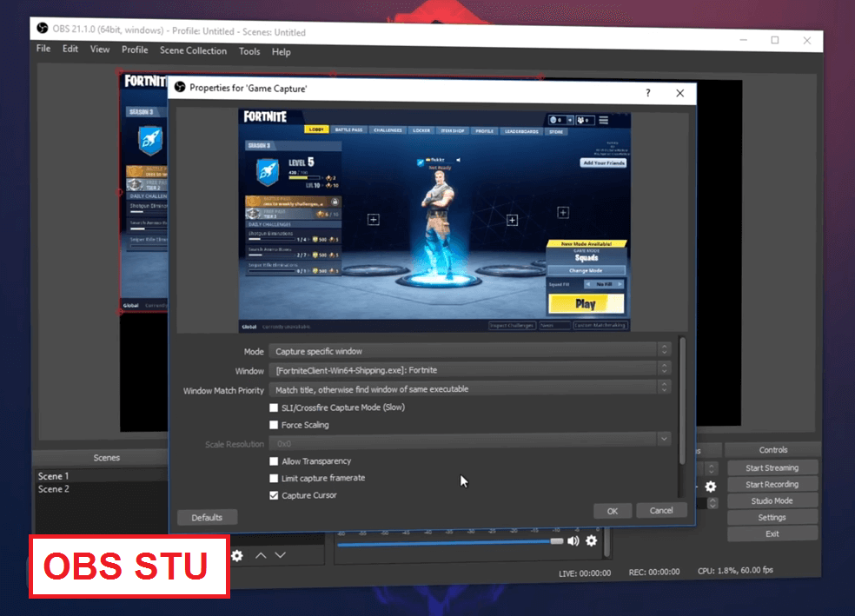Screen dimensions: 855x616
Task: Click REC timer in status bar
Action: coord(653,572)
